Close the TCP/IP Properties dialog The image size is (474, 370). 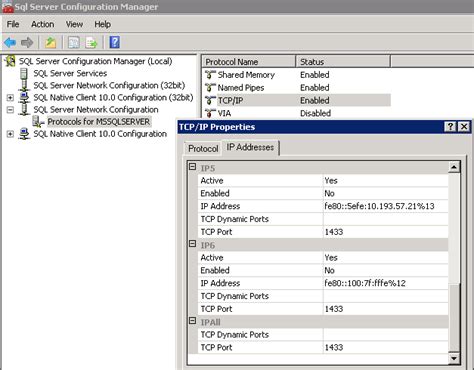pos(464,127)
